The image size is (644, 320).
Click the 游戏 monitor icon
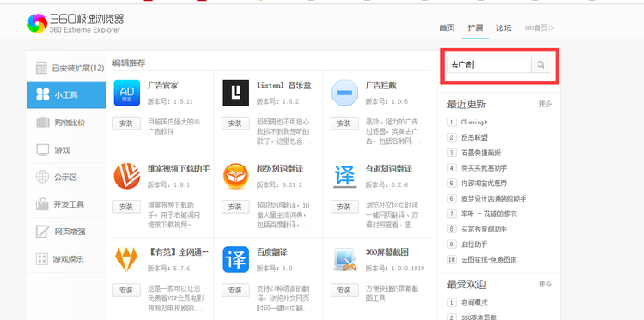pos(43,150)
